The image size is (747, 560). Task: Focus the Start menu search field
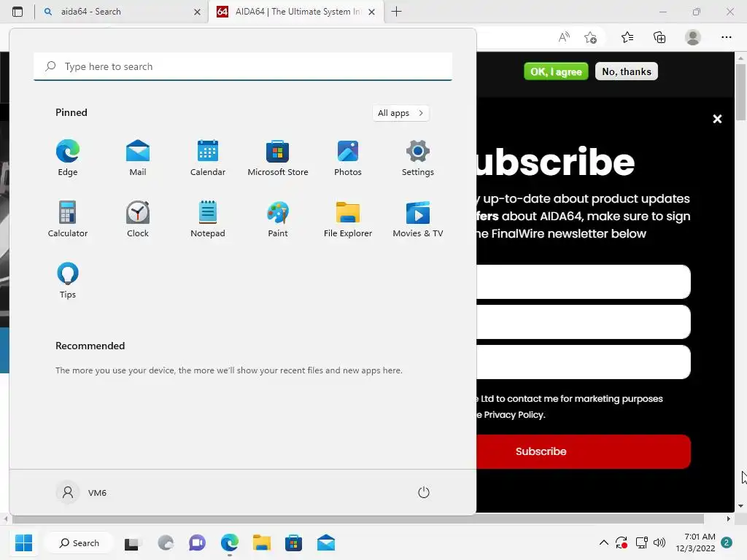coord(243,66)
